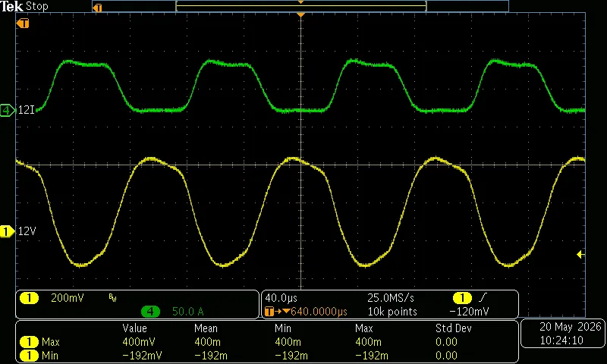Click the T marker in the record overview bar

click(98, 8)
